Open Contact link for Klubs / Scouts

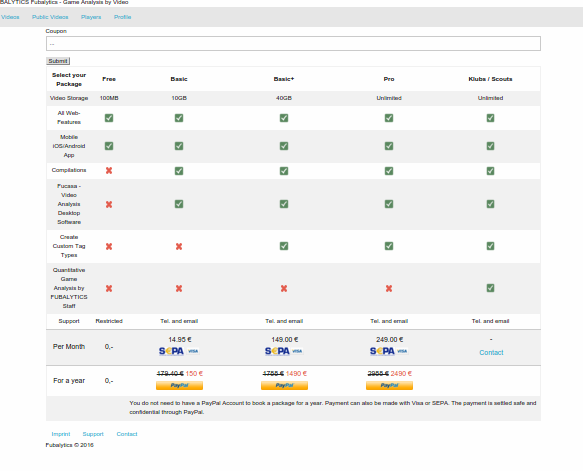491,352
